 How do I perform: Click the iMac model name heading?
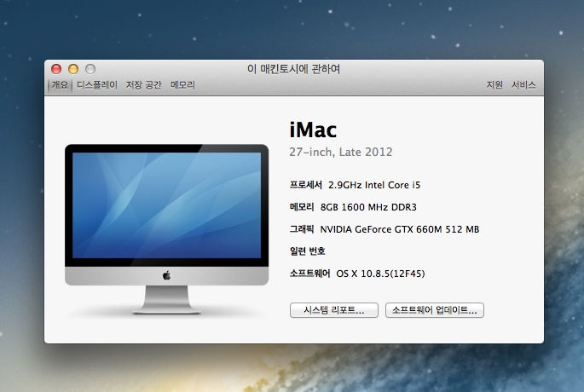click(313, 130)
